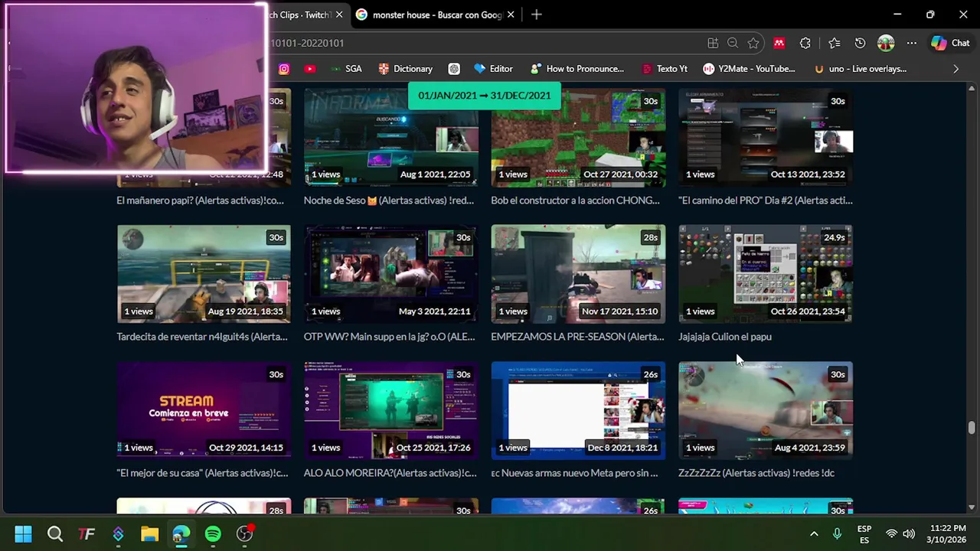Image resolution: width=980 pixels, height=551 pixels.
Task: Show hidden system tray icons
Action: coord(814,533)
